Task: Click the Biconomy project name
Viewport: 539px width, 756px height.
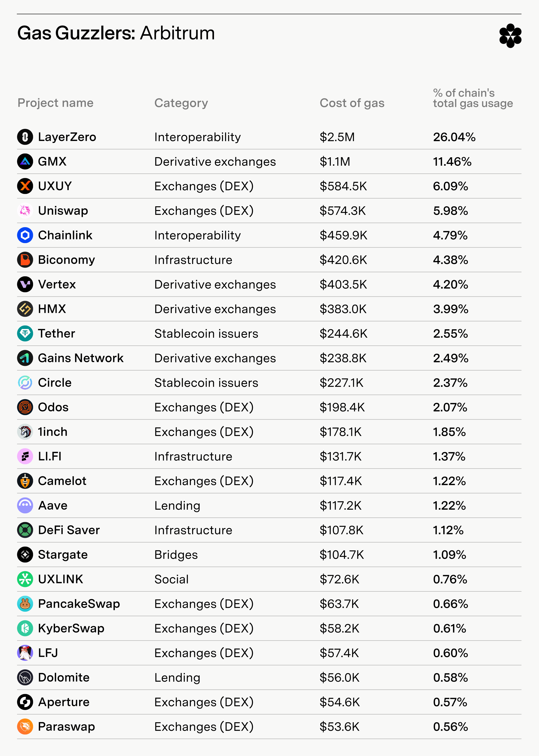Action: (66, 260)
